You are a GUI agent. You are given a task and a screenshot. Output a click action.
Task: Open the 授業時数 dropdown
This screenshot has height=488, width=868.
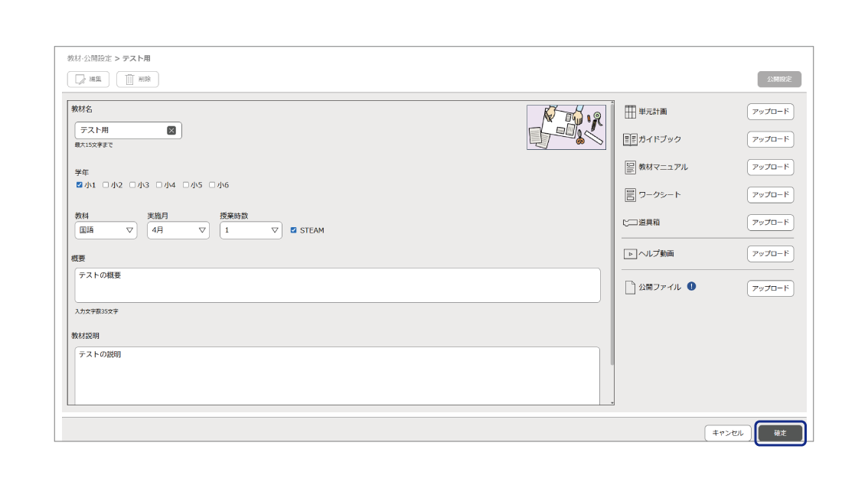(x=250, y=230)
